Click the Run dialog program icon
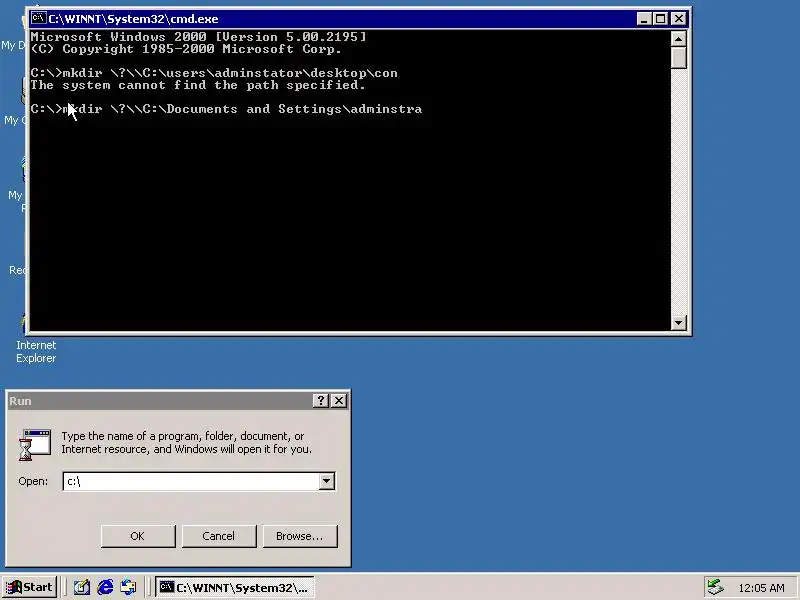Viewport: 800px width, 600px height. [x=35, y=445]
